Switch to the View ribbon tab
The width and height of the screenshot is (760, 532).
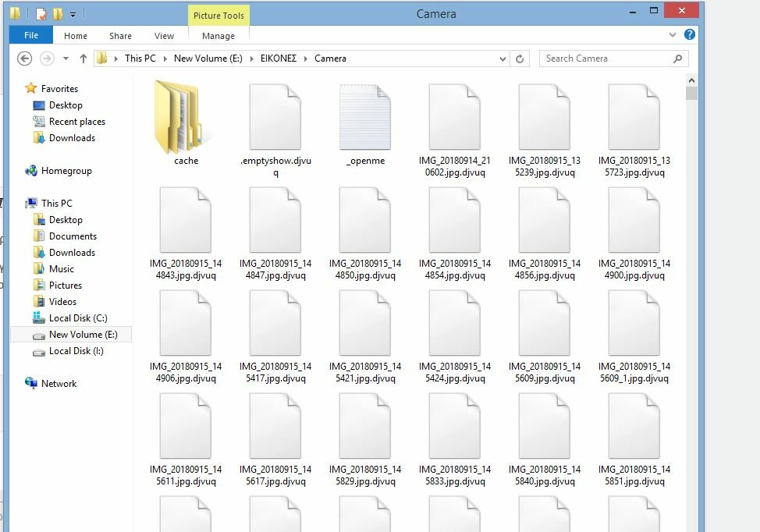point(164,36)
